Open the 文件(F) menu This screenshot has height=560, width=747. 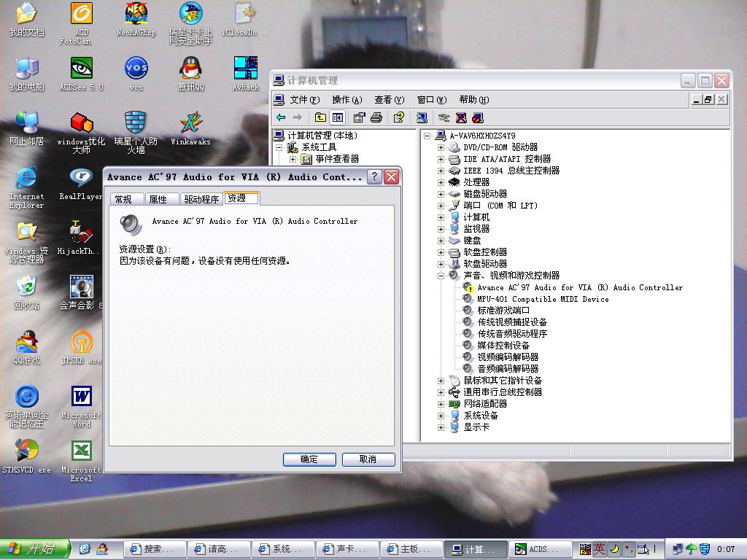pos(304,99)
